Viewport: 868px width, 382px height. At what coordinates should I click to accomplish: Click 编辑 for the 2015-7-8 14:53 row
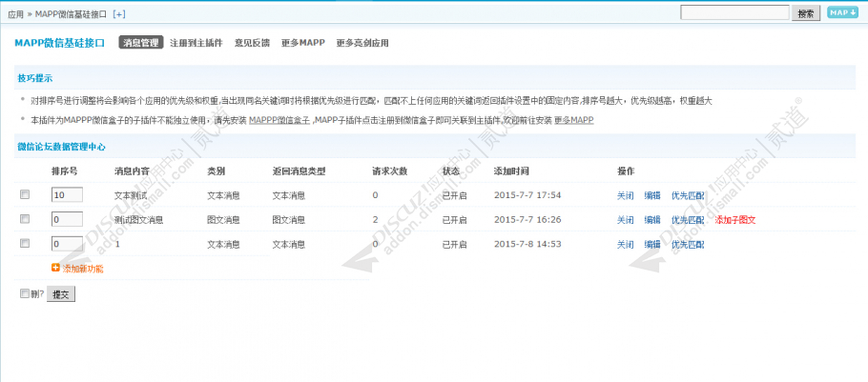652,244
